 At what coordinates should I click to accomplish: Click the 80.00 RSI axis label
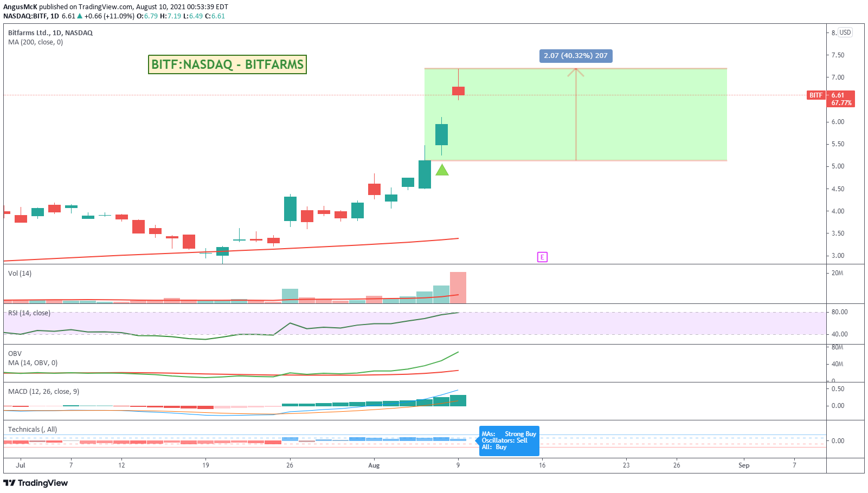coord(839,312)
